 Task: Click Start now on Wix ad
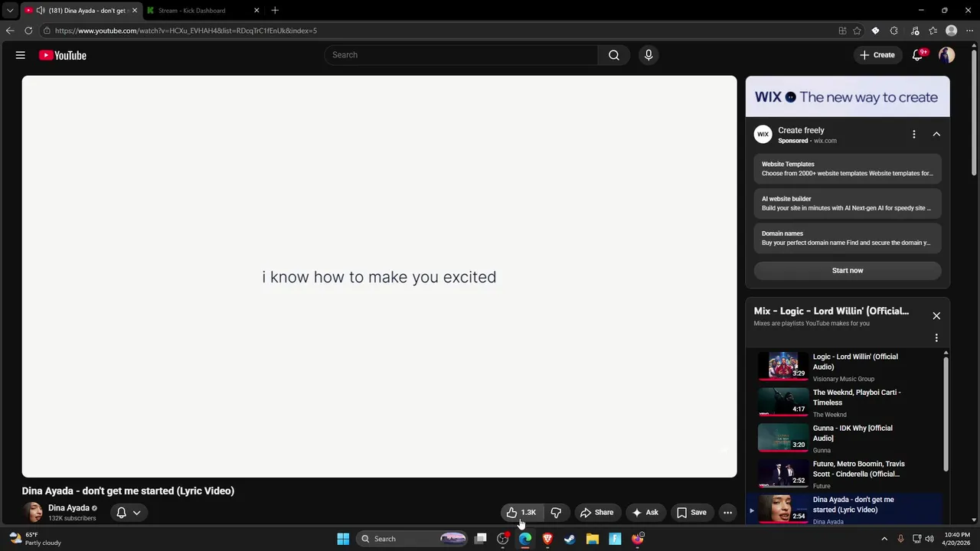pyautogui.click(x=848, y=270)
